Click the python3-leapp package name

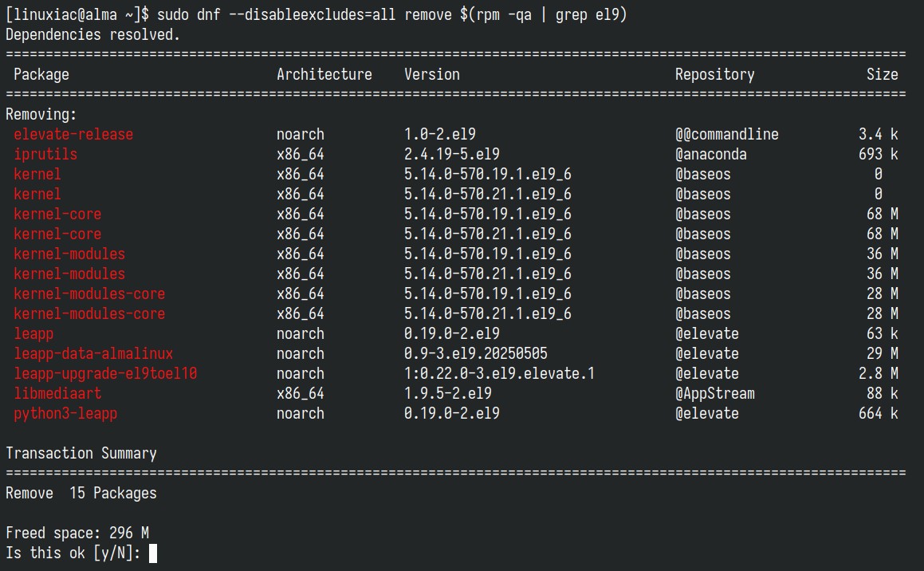click(x=65, y=414)
